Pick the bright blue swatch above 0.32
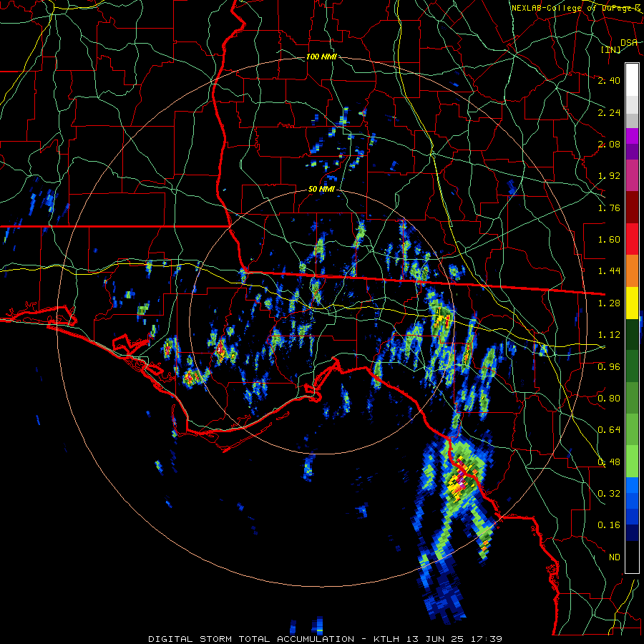644x644 pixels. coord(632,485)
